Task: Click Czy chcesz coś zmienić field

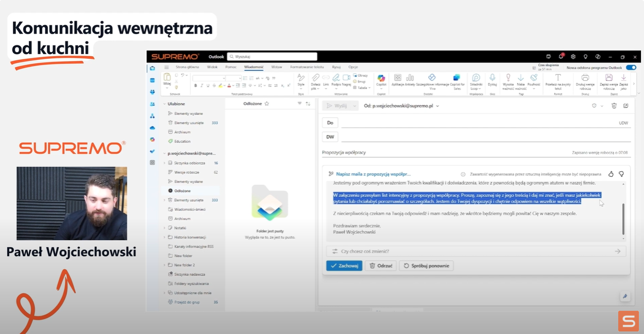Action: 476,252
